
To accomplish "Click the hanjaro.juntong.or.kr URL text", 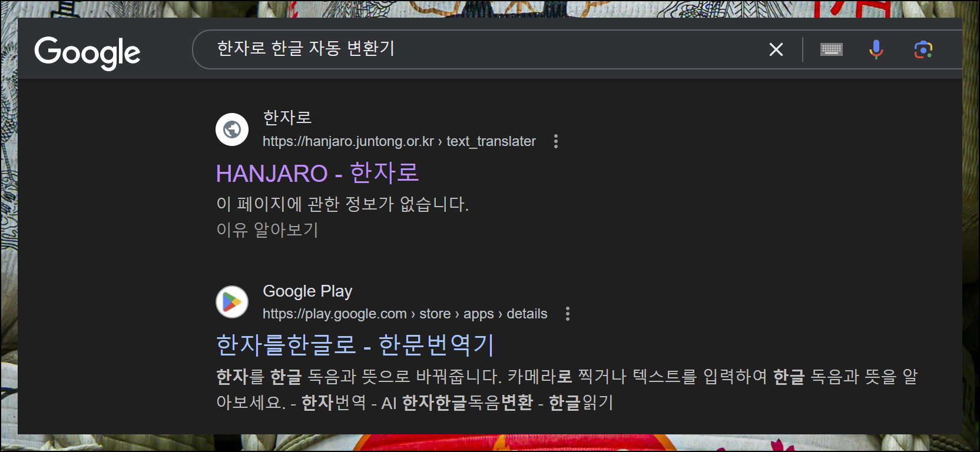I will pyautogui.click(x=399, y=141).
